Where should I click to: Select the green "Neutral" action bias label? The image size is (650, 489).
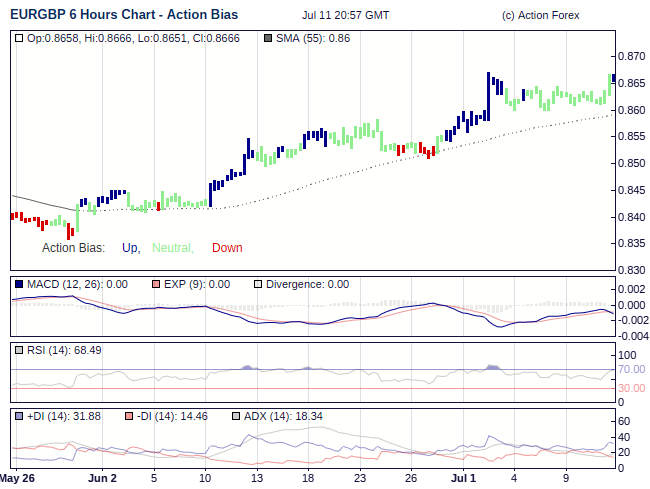tap(172, 248)
